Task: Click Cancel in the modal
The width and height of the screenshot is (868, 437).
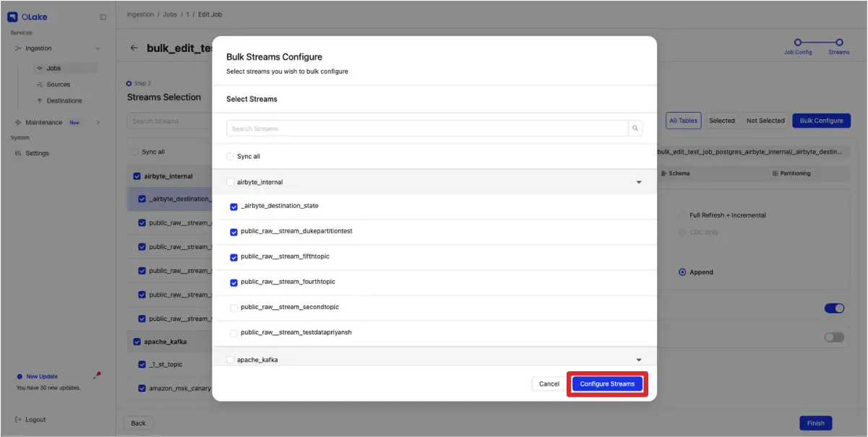Action: [x=549, y=384]
